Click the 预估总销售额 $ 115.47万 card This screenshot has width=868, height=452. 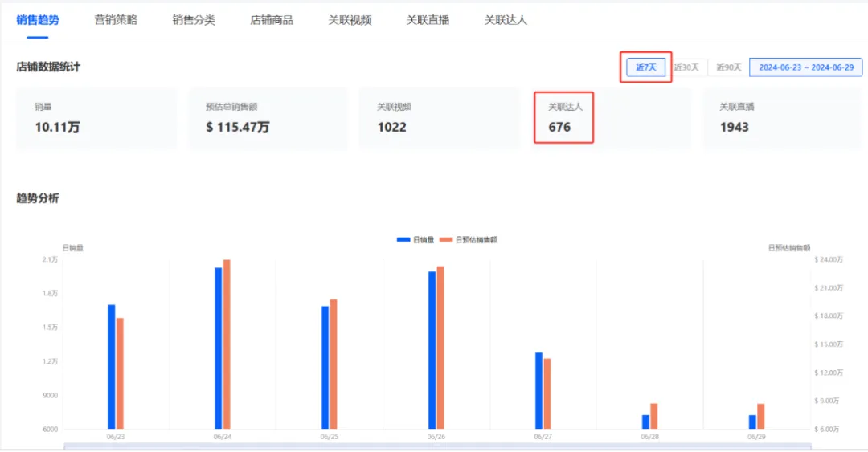[268, 118]
